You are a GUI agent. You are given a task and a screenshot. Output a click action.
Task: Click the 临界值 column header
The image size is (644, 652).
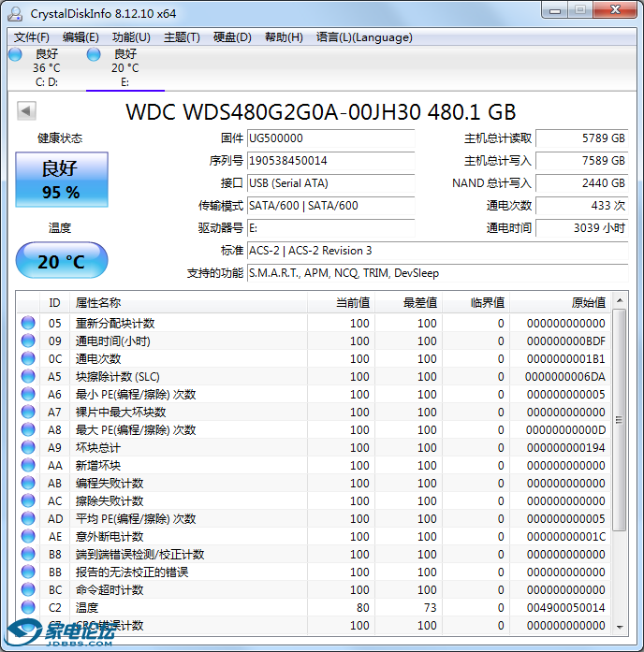(476, 303)
